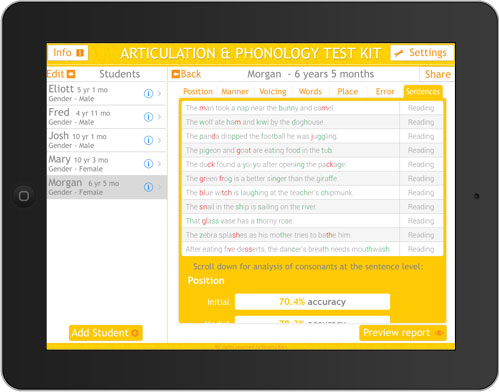Select student Mary 10 yr 3 mo
The height and width of the screenshot is (392, 499).
(107, 164)
